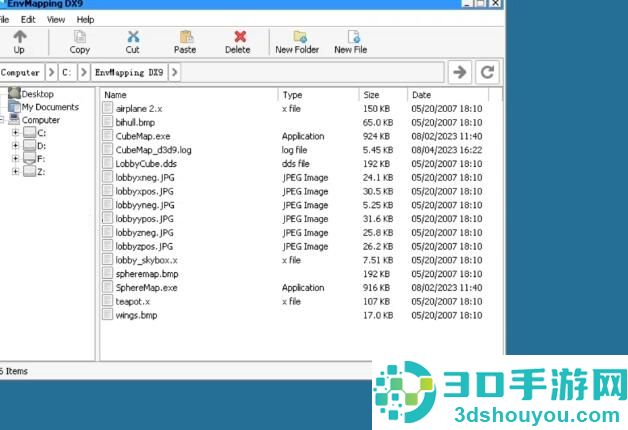Screen dimensions: 628x430
Task: Expand the Z: drive node
Action: pyautogui.click(x=15, y=171)
